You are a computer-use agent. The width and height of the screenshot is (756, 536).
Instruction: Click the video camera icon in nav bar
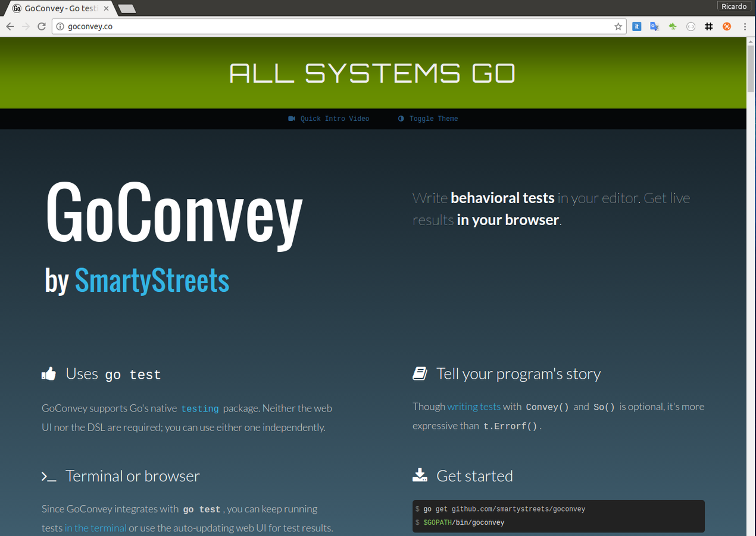pos(292,119)
